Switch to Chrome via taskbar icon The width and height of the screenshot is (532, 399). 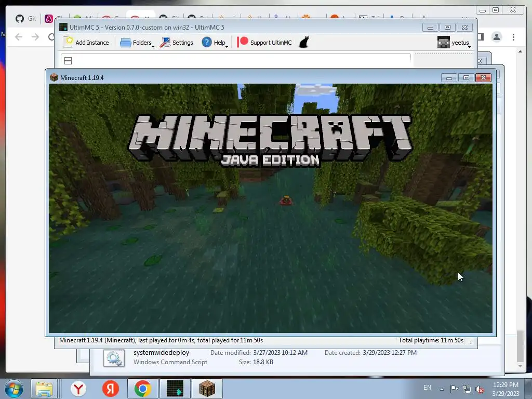coord(142,389)
